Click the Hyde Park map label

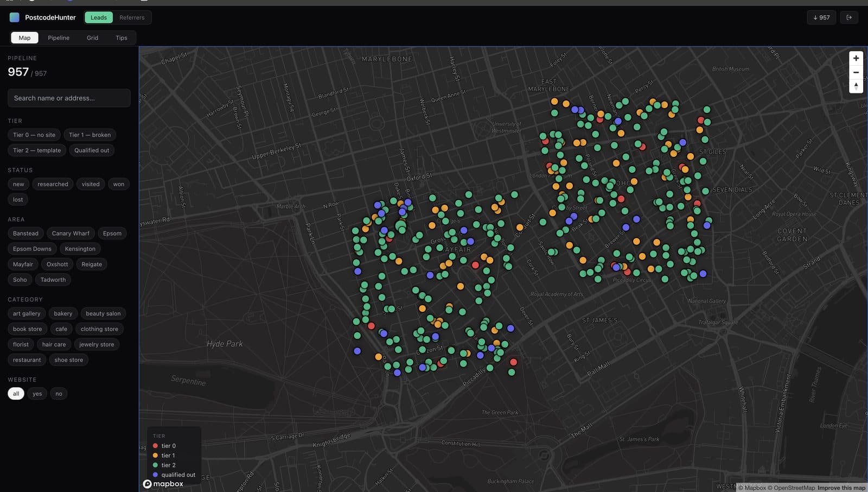[x=225, y=344]
